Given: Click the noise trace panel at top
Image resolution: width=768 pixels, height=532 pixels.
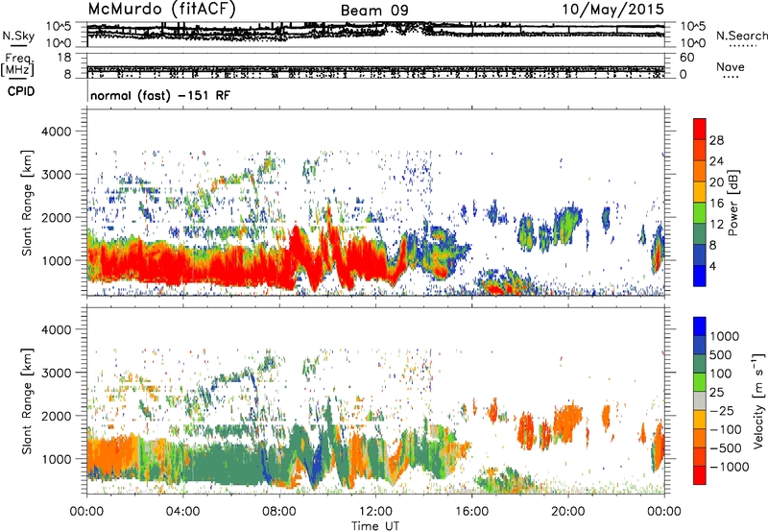Looking at the screenshot, I should (375, 35).
